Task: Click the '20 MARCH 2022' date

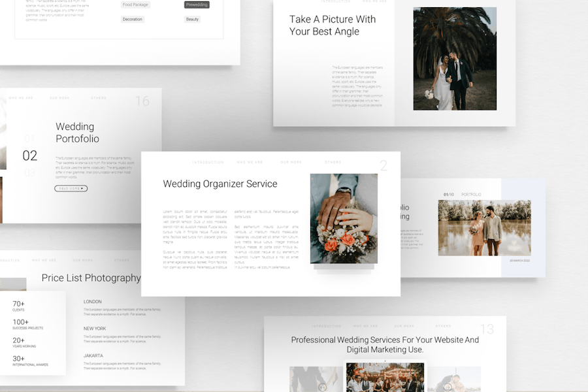Action: (x=520, y=260)
